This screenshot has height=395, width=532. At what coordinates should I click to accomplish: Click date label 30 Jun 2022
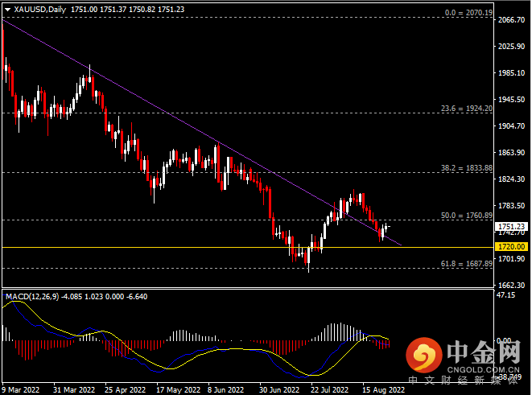coord(279,390)
